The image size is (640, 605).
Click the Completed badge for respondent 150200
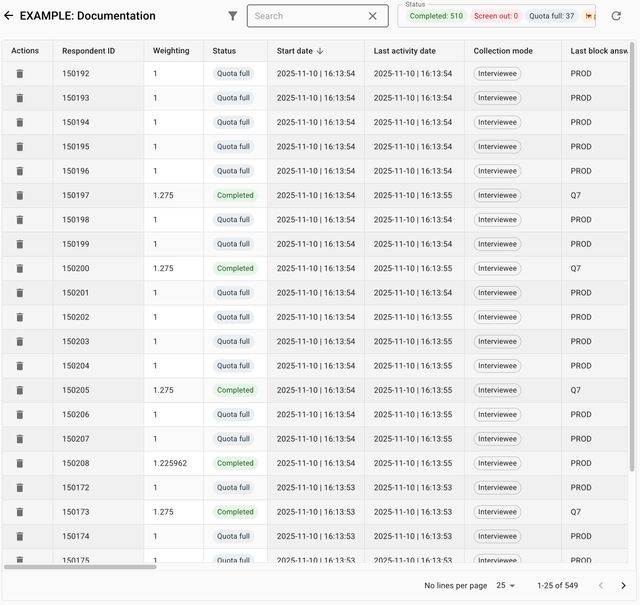coord(235,269)
